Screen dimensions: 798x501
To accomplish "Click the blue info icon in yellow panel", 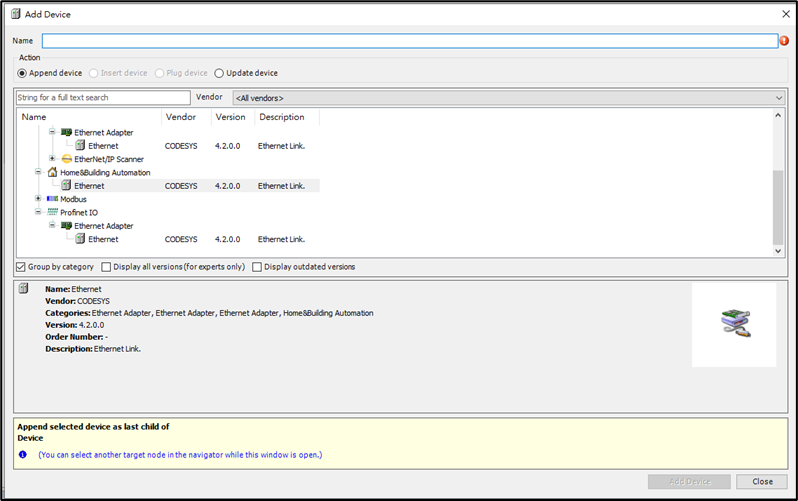I will 22,454.
